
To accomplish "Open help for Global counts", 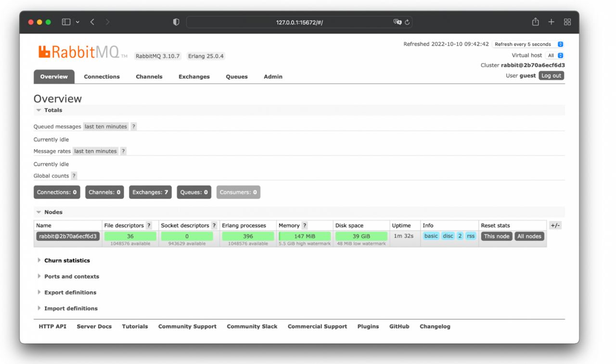I will pos(74,176).
